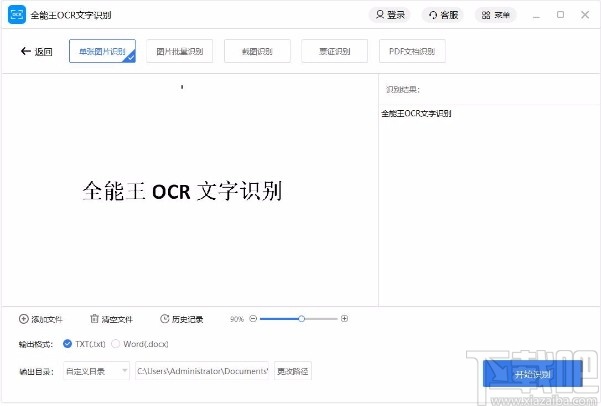This screenshot has height=406, width=601.
Task: Click the OCR app logo icon
Action: click(16, 15)
